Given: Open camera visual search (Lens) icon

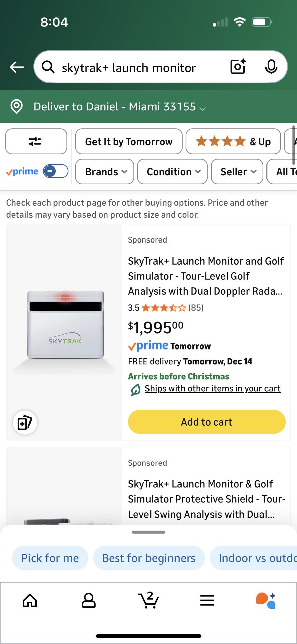Looking at the screenshot, I should pos(238,66).
